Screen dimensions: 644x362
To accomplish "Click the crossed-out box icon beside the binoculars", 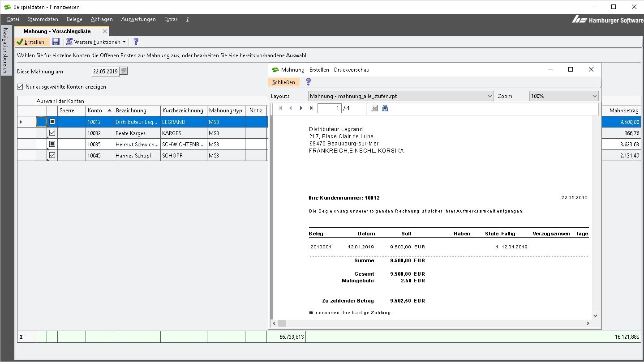I will tap(374, 108).
